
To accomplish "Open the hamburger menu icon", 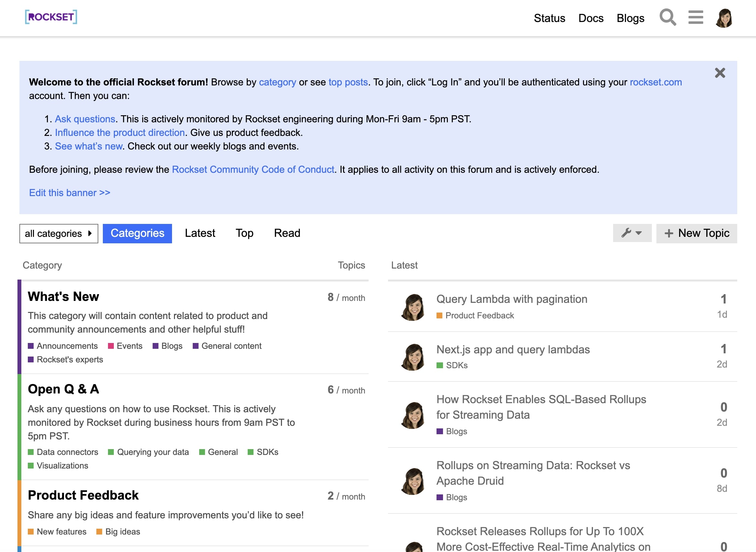I will pos(696,17).
